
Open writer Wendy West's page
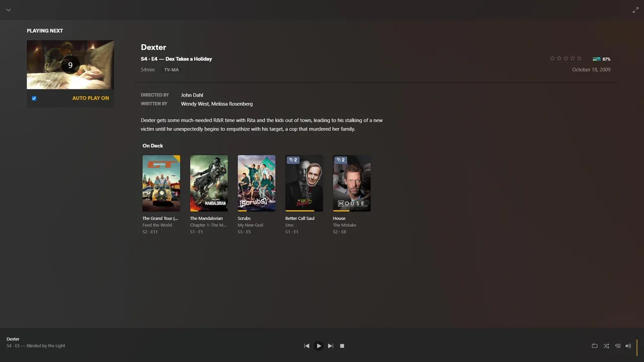point(195,104)
